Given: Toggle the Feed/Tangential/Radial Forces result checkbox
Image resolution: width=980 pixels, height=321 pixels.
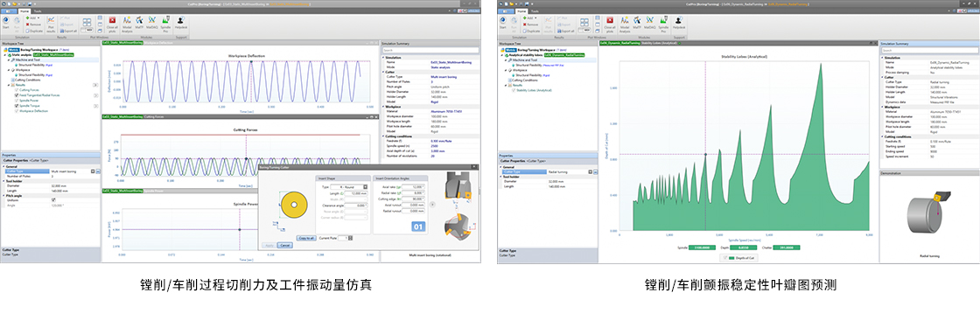Looking at the screenshot, I should [x=17, y=95].
